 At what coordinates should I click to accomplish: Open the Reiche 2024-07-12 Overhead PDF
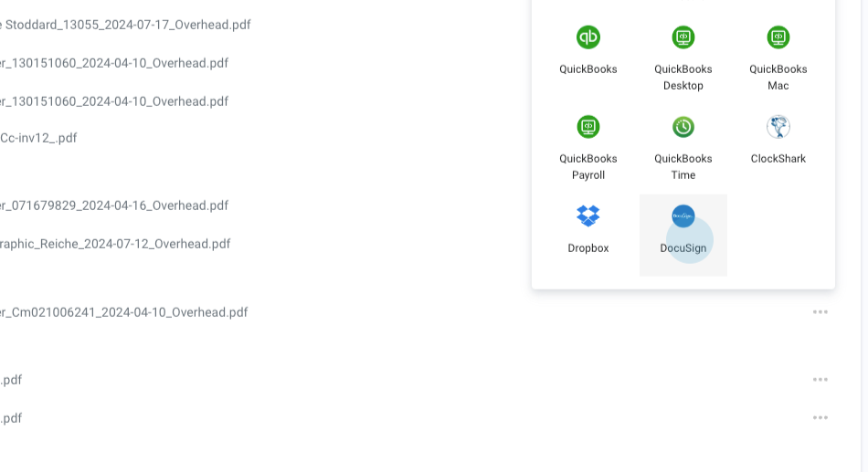(x=115, y=244)
